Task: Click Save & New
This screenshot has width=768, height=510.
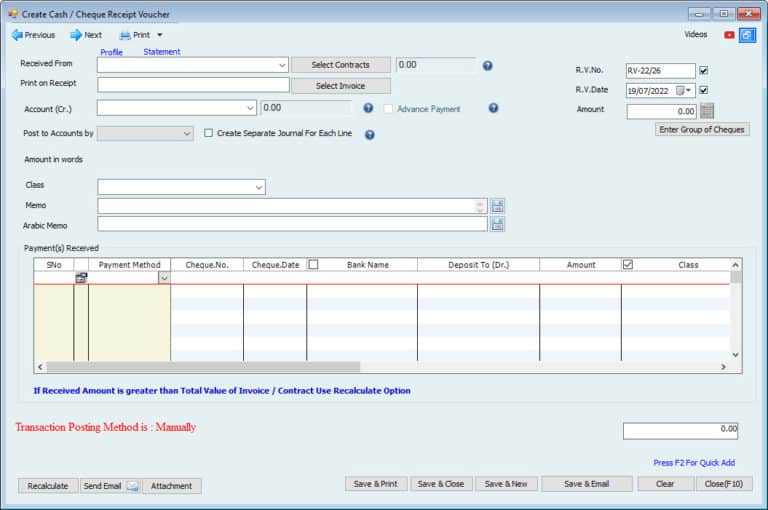Action: pos(506,484)
